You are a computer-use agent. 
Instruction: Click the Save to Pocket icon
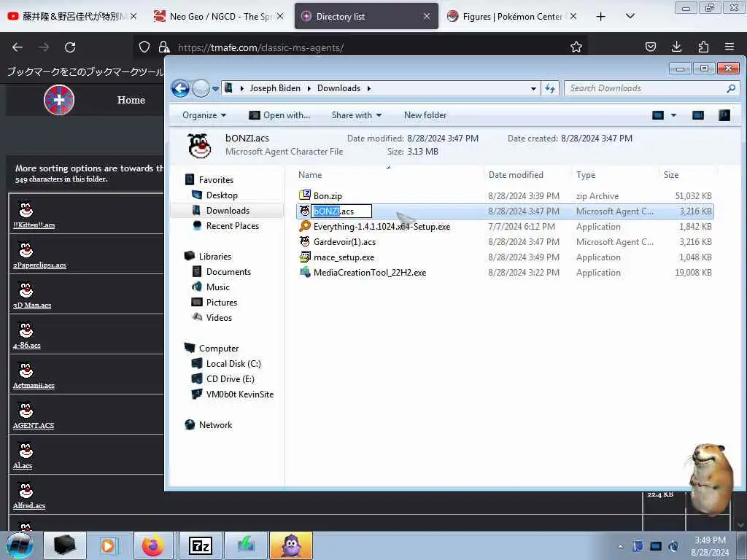pos(650,47)
